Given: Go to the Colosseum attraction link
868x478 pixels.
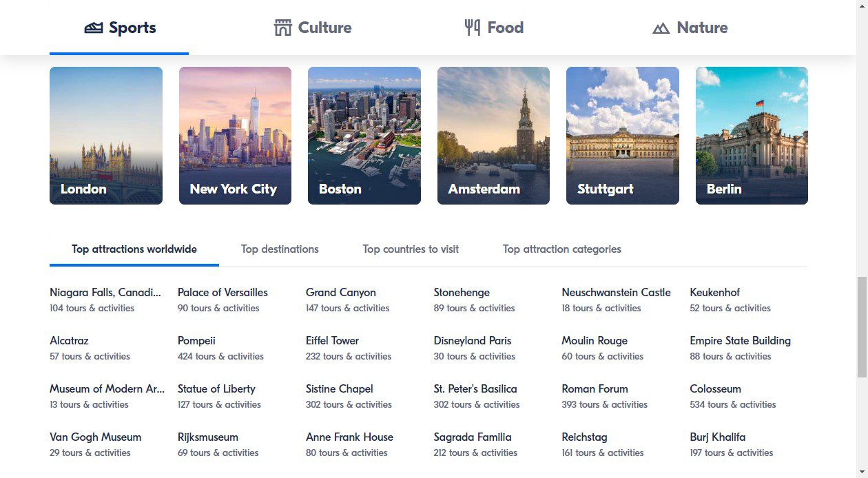Looking at the screenshot, I should (x=715, y=389).
